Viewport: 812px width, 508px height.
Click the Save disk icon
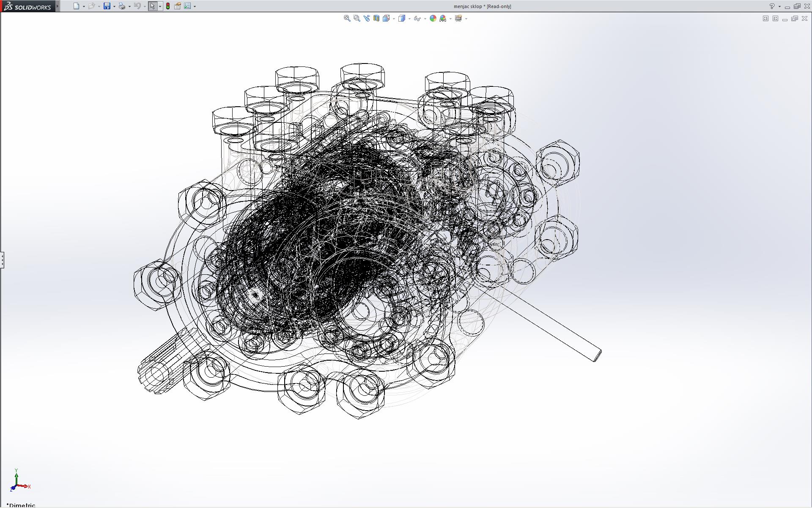107,6
